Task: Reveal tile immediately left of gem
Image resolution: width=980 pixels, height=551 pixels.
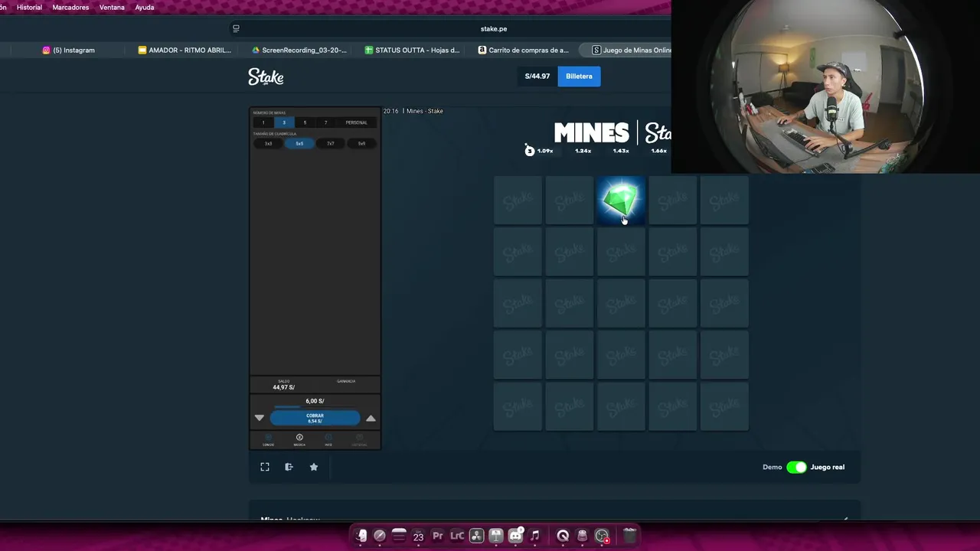Action: 569,200
